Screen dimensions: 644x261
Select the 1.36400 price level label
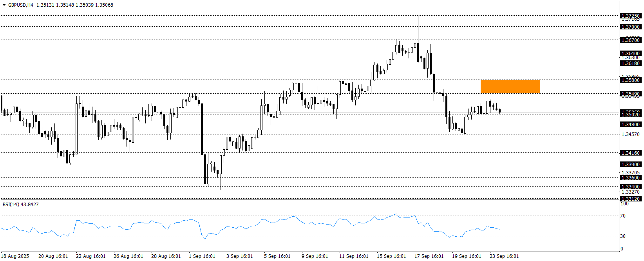630,53
